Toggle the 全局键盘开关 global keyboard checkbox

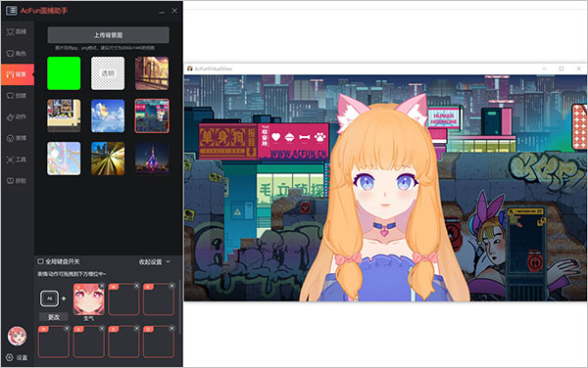40,261
